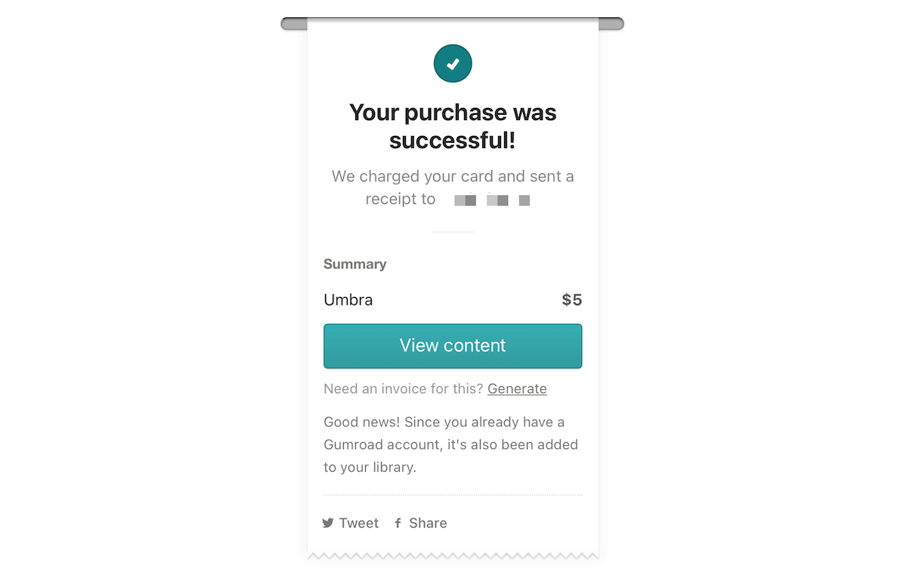This screenshot has width=907, height=588.
Task: Click the gray background outside the receipt
Action: click(113, 302)
